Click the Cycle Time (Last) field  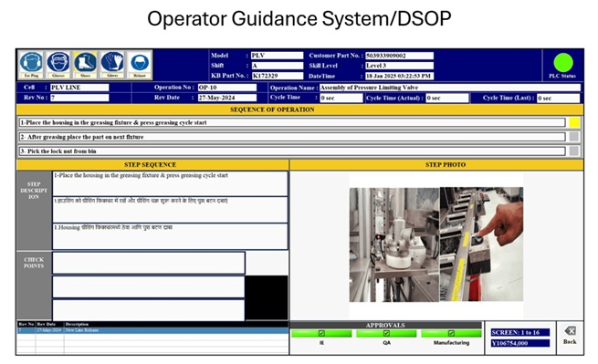(559, 98)
